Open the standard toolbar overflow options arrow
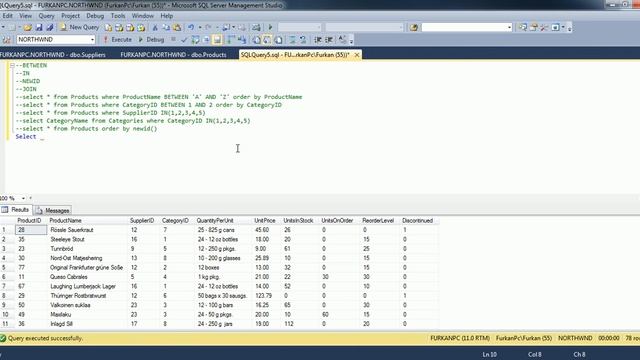The height and width of the screenshot is (360, 640). 570,29
